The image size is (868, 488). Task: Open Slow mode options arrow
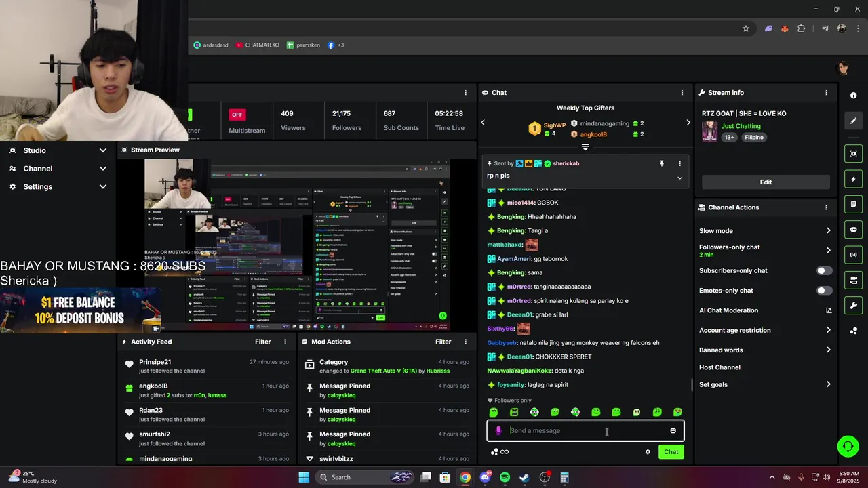(828, 231)
